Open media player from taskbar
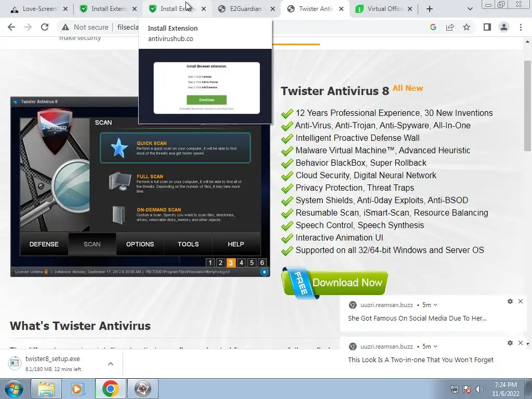 (x=77, y=389)
